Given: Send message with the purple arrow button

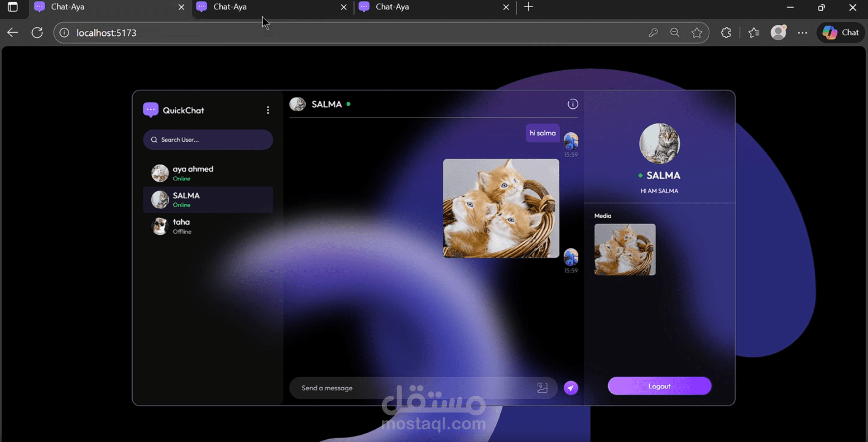Looking at the screenshot, I should pyautogui.click(x=571, y=388).
